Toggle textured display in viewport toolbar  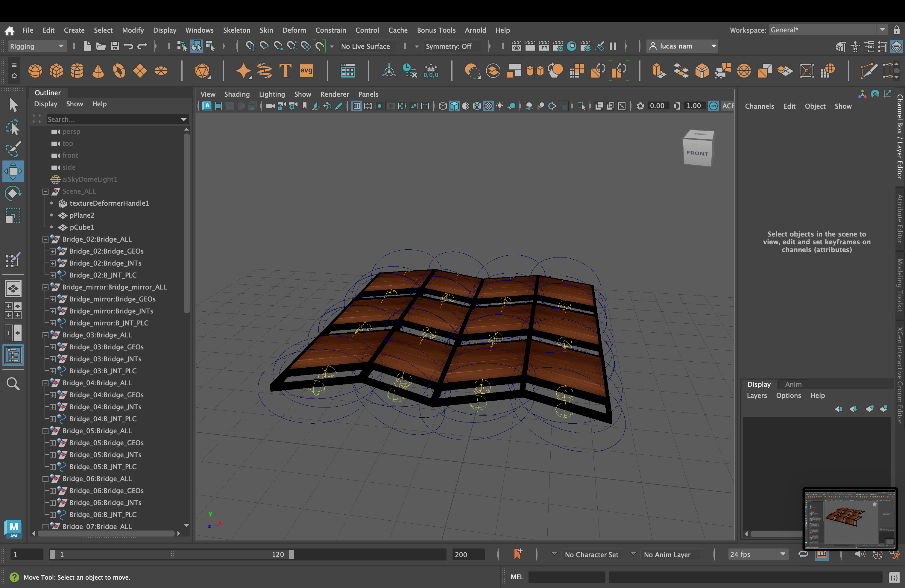pyautogui.click(x=488, y=106)
